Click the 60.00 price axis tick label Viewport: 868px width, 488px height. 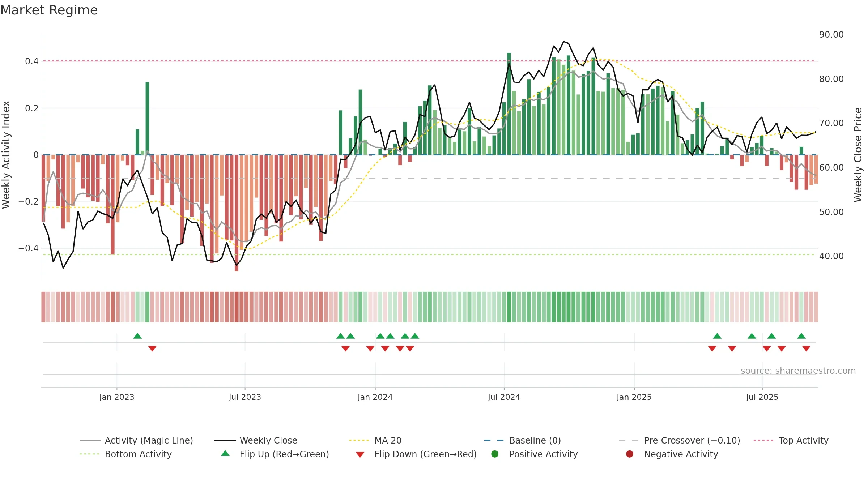click(x=831, y=167)
